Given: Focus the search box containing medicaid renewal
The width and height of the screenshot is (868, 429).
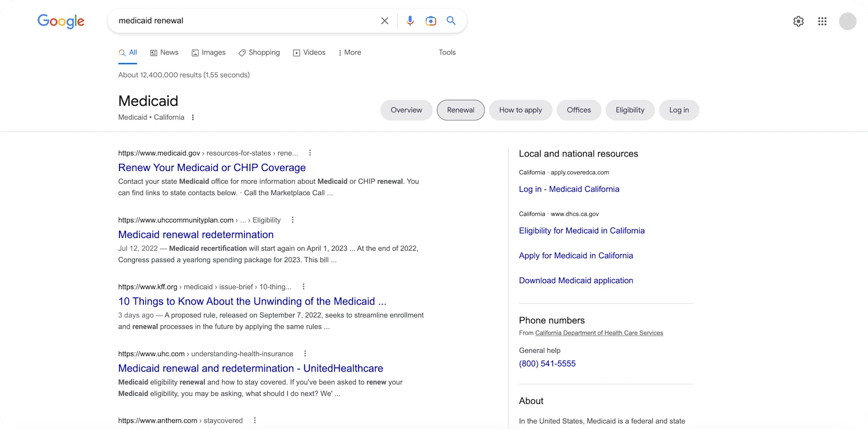Looking at the screenshot, I should coord(243,21).
